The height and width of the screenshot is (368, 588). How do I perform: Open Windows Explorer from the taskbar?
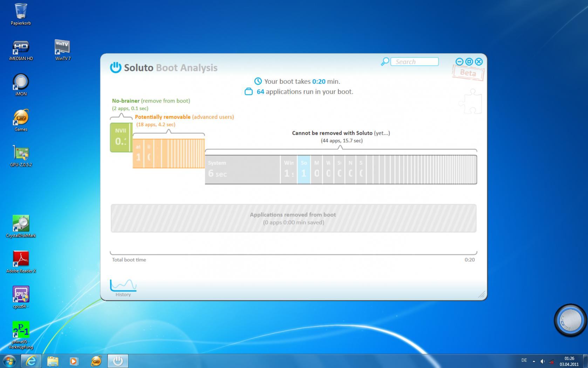(x=53, y=361)
